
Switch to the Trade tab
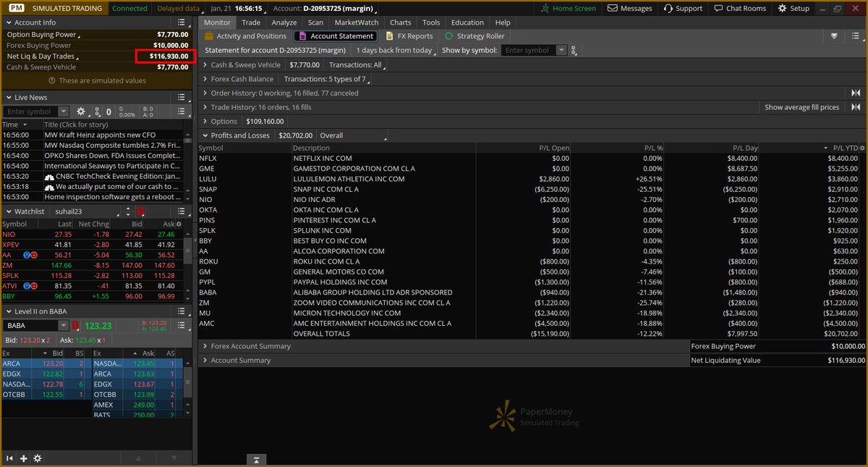[x=251, y=22]
